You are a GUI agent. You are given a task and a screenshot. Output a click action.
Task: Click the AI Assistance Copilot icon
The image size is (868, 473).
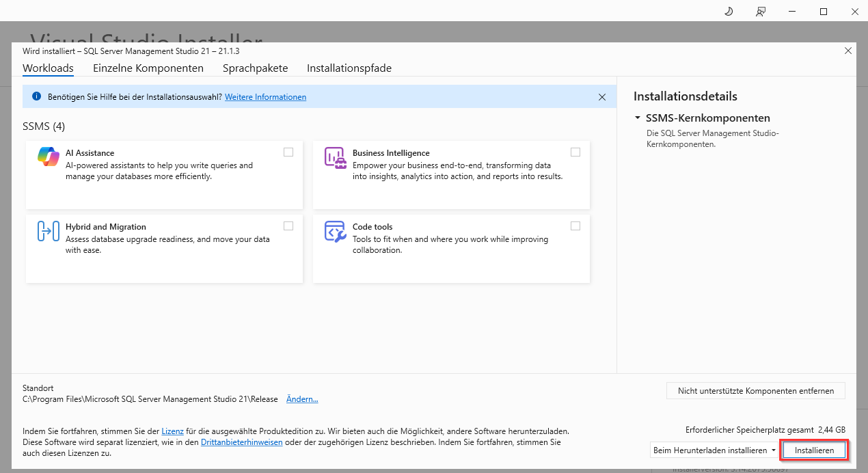[x=49, y=157]
